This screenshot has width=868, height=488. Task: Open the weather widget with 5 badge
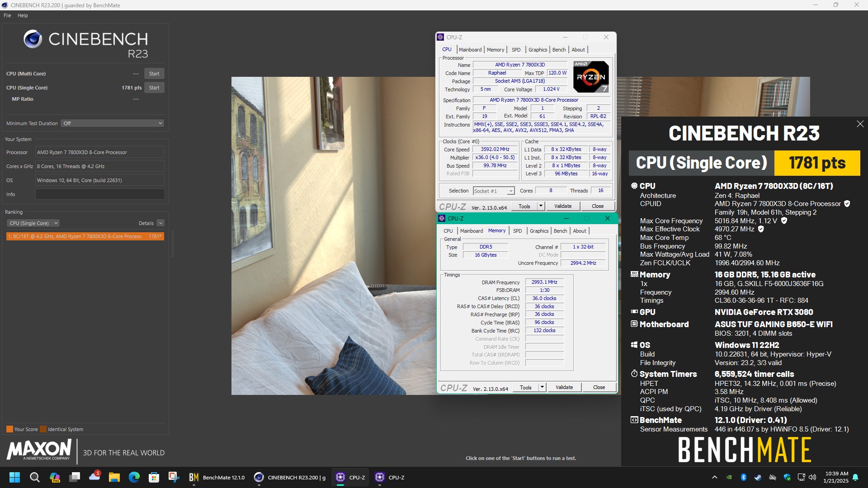click(94, 477)
